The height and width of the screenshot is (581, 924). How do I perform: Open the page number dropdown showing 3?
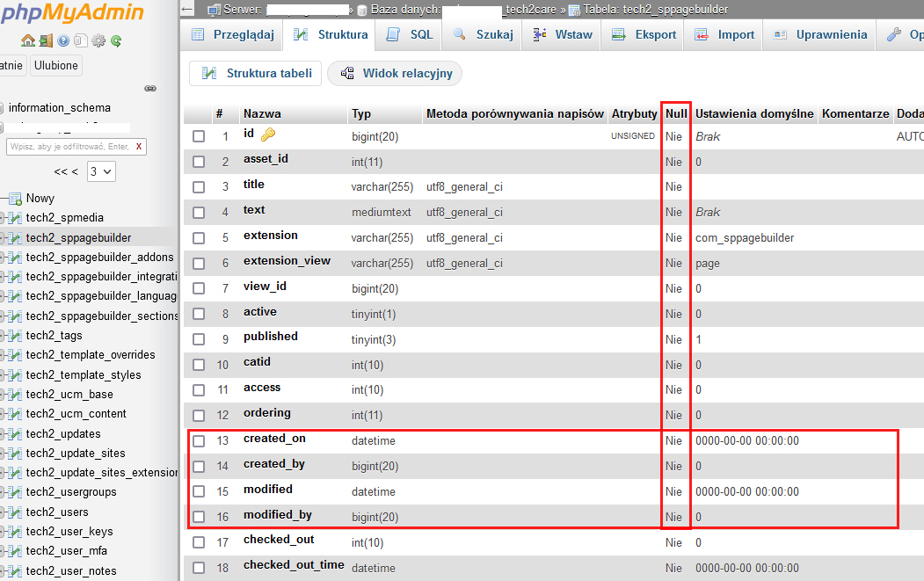pos(101,171)
